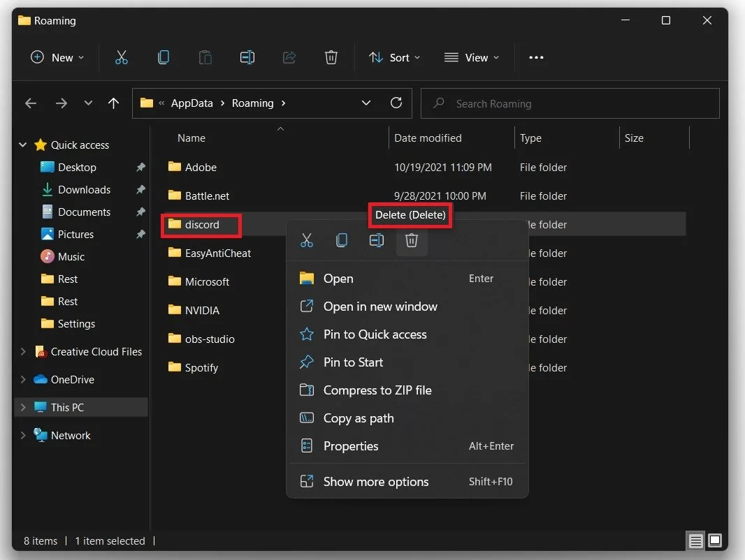Click the Paste icon in the top toolbar
Screen dimensions: 745x560
[205, 57]
